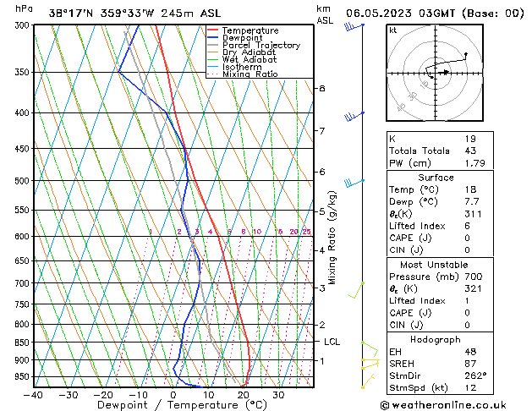Click the 850 hPa pressure tick label
The height and width of the screenshot is (411, 532).
(24, 342)
